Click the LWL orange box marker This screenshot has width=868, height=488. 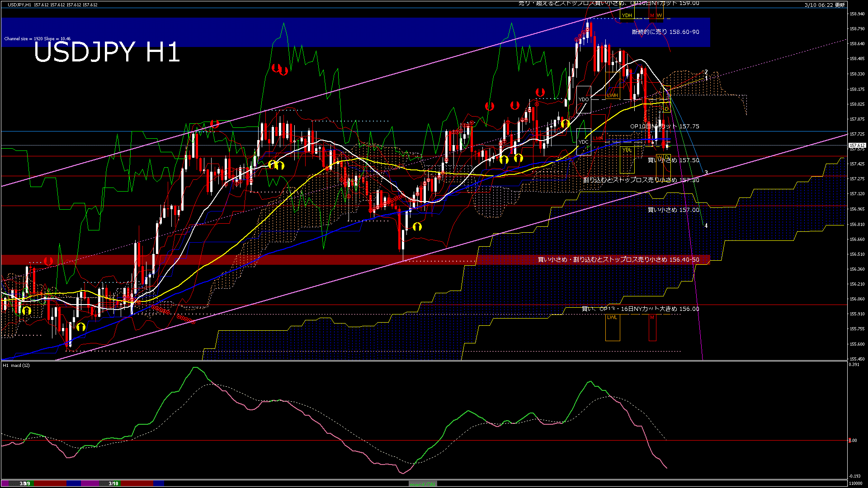pyautogui.click(x=612, y=317)
